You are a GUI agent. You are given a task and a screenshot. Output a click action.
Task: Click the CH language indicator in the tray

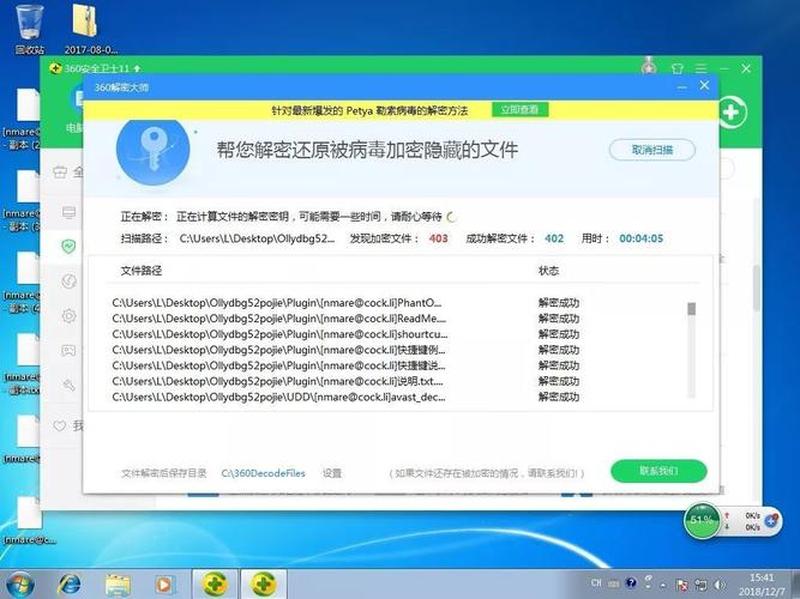(596, 583)
